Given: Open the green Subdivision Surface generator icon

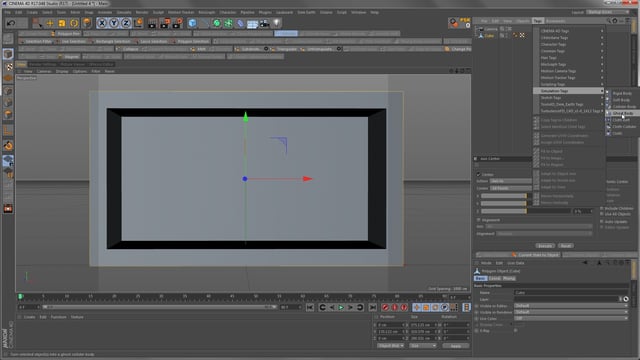Looking at the screenshot, I should tap(217, 23).
